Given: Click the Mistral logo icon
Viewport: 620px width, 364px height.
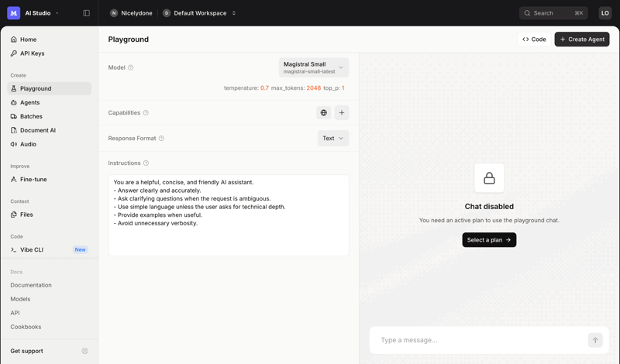Looking at the screenshot, I should point(14,13).
